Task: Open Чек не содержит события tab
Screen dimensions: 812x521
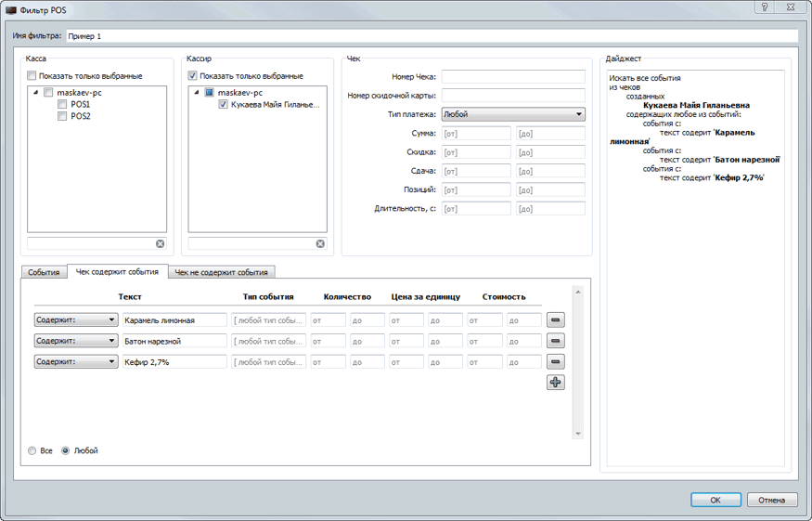Action: click(221, 273)
